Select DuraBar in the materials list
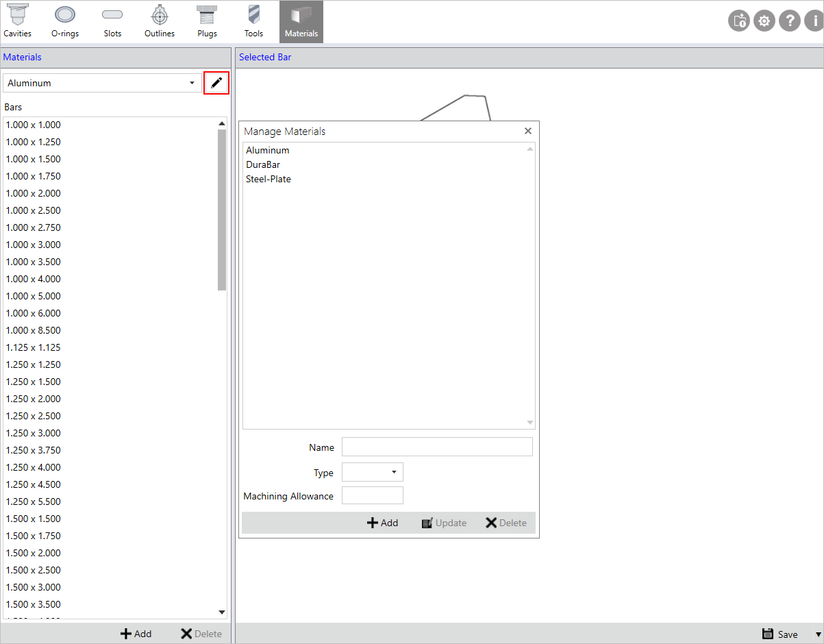This screenshot has width=824, height=644. pyautogui.click(x=263, y=164)
